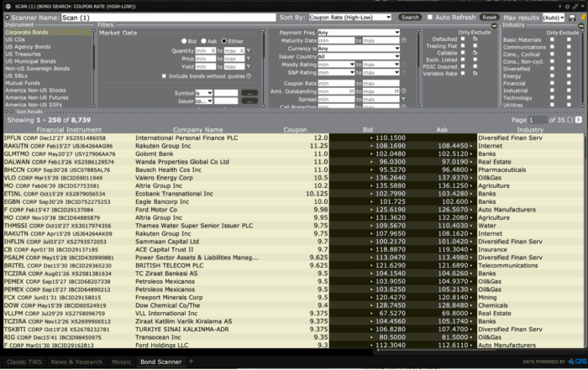Open the Currency is dropdown
588x370 pixels.
tap(359, 49)
